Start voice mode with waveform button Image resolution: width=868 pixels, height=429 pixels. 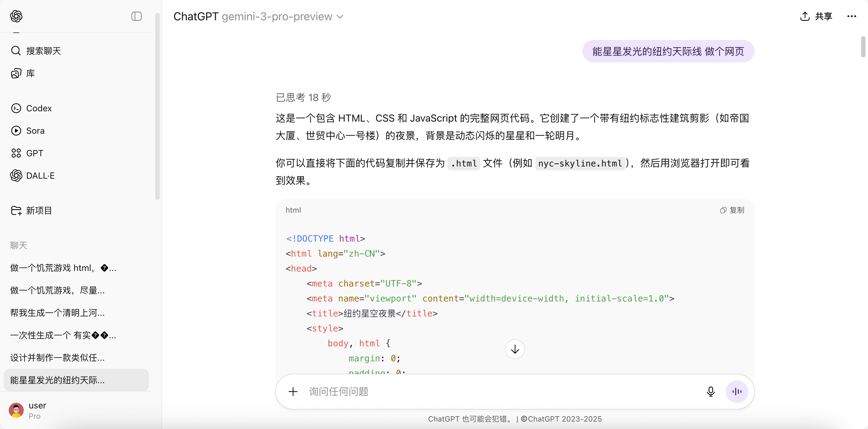tap(737, 392)
